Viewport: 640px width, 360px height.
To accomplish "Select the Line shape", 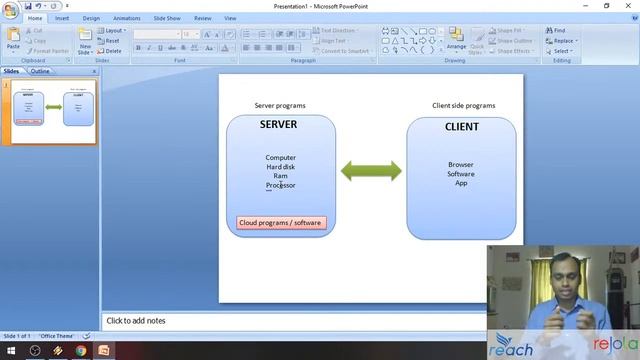I will pos(404,31).
